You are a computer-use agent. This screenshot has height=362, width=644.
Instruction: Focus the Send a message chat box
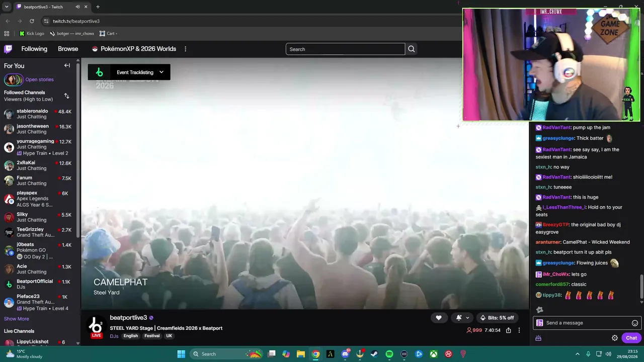coord(586,323)
